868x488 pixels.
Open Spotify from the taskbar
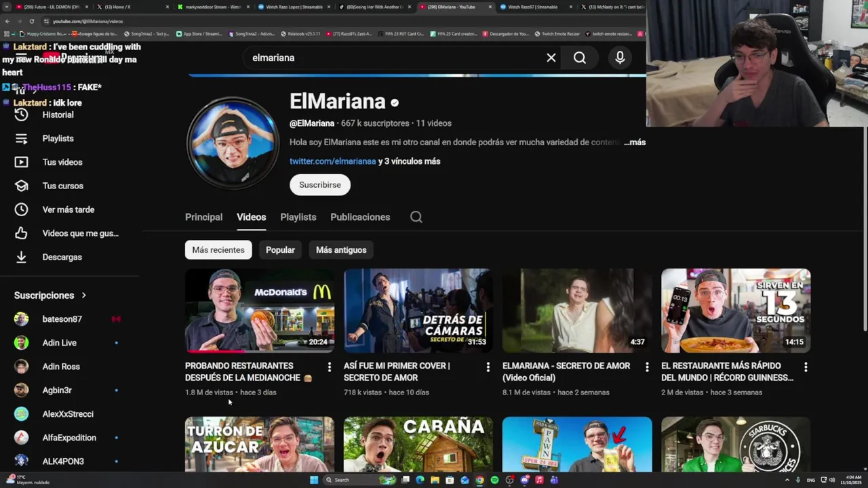[x=494, y=480]
